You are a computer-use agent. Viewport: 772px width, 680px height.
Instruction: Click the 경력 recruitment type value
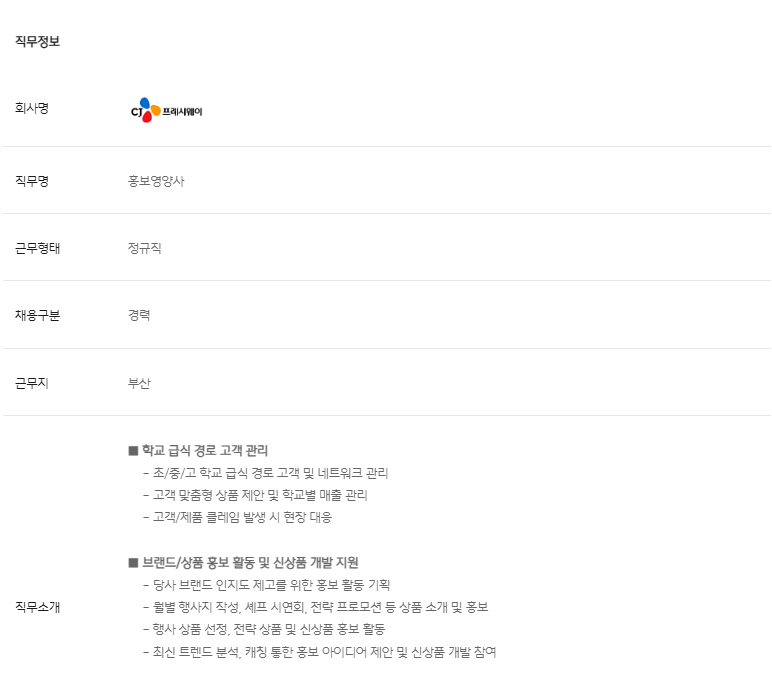[139, 315]
